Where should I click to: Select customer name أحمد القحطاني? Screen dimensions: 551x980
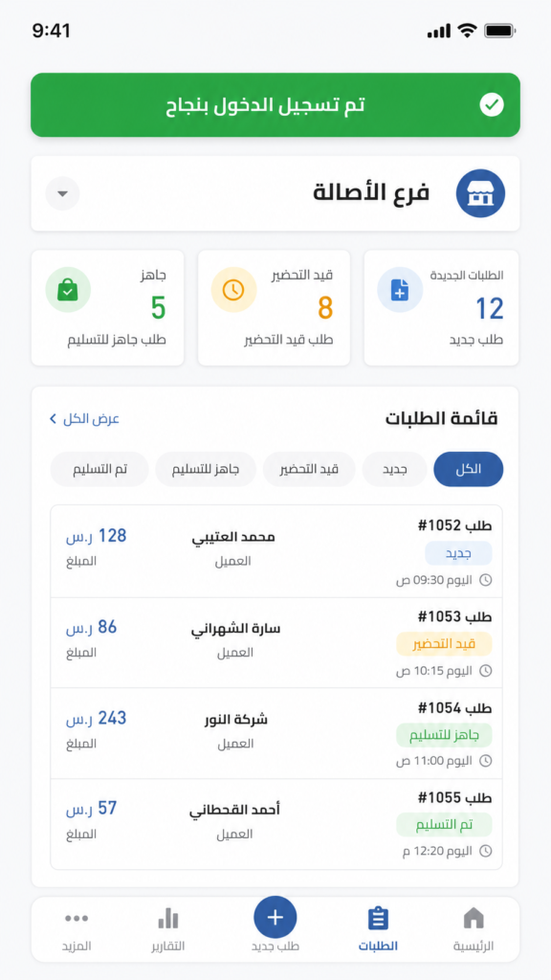pyautogui.click(x=235, y=810)
